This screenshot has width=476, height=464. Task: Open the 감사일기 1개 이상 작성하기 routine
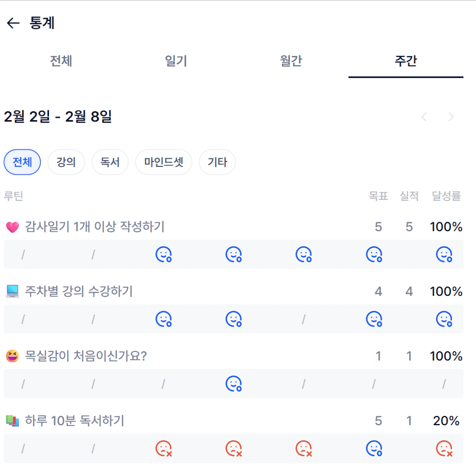coord(95,227)
